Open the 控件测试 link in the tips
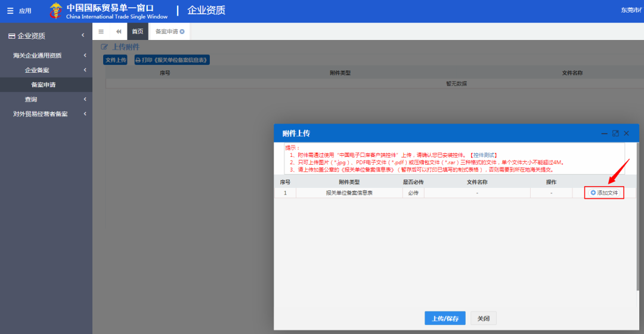The width and height of the screenshot is (644, 334). 483,155
